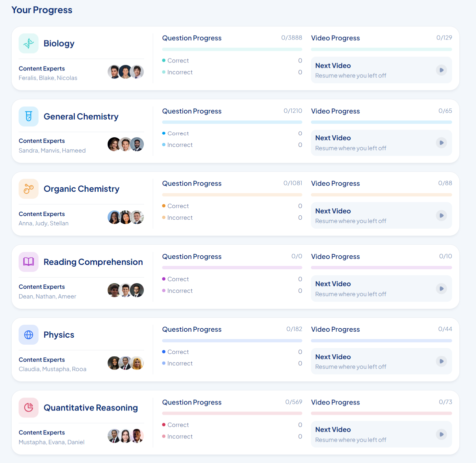This screenshot has width=476, height=463.
Task: Click the Quantitative Reasoning pie chart icon
Action: [29, 407]
